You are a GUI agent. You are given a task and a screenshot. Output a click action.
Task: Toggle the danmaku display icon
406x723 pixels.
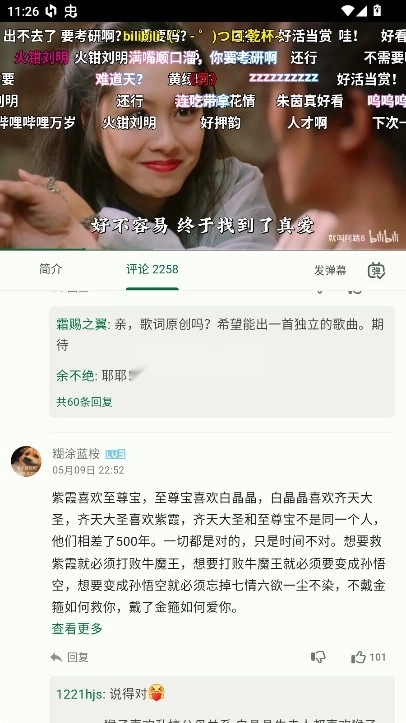[x=376, y=270]
